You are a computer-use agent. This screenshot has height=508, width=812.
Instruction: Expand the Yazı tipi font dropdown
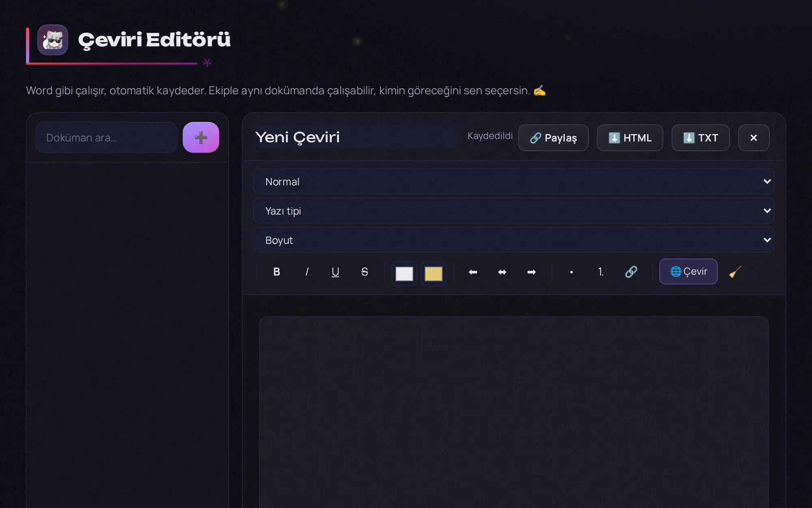[x=514, y=211]
